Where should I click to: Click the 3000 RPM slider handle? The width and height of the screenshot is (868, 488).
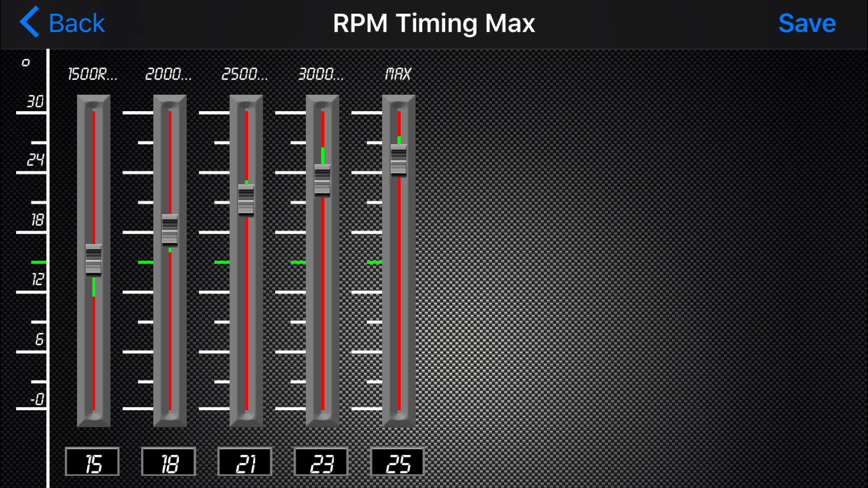point(322,180)
